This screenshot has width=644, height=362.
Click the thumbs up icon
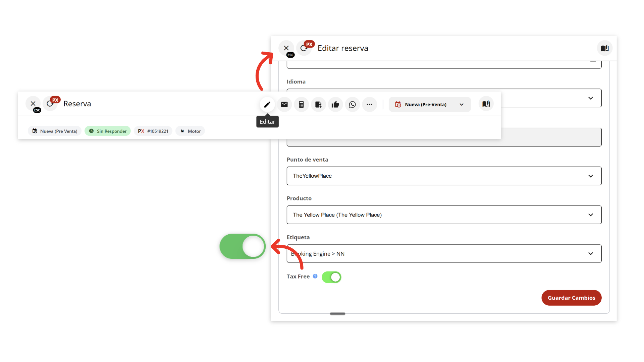click(x=335, y=105)
